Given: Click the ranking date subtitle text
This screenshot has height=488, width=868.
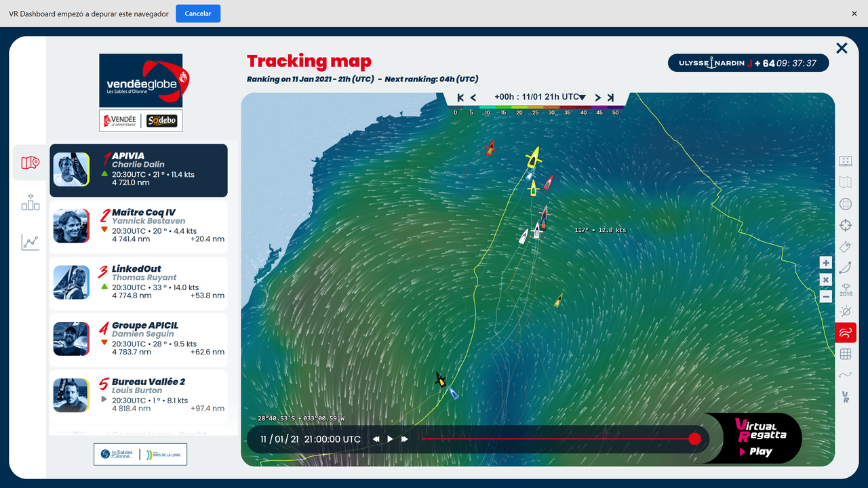Looking at the screenshot, I should (362, 79).
